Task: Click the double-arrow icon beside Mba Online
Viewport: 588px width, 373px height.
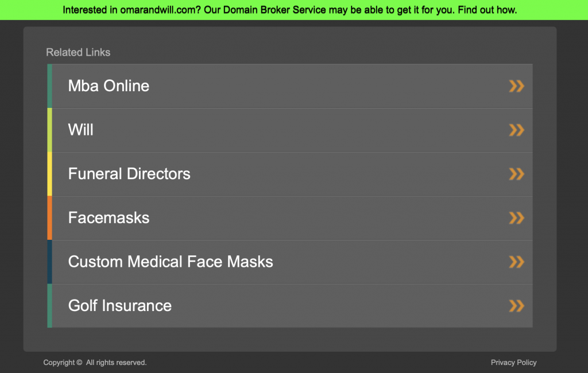Action: (516, 86)
